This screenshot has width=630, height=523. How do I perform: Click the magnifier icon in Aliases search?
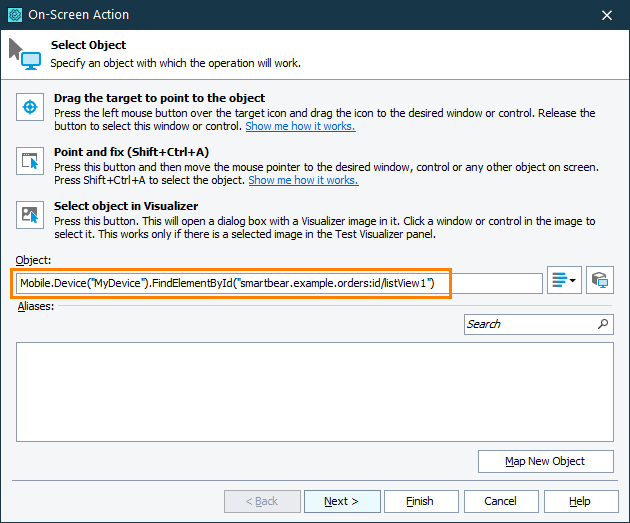point(603,324)
